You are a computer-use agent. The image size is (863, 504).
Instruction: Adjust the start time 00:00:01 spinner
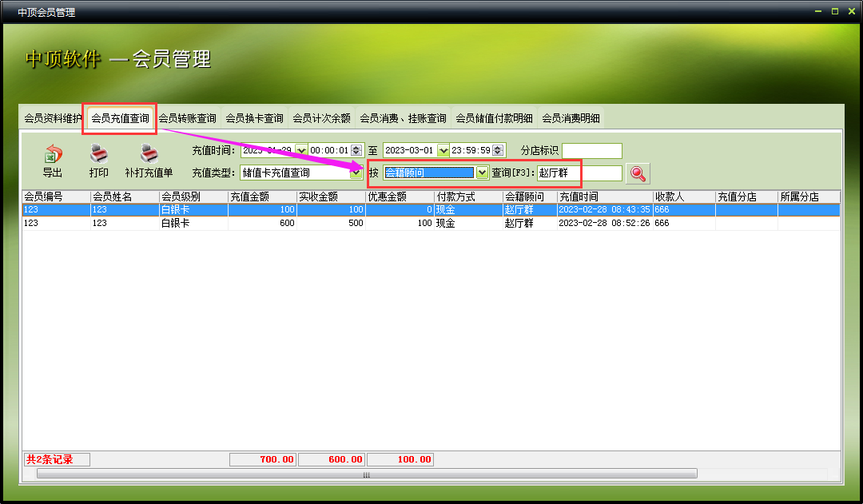pos(357,150)
